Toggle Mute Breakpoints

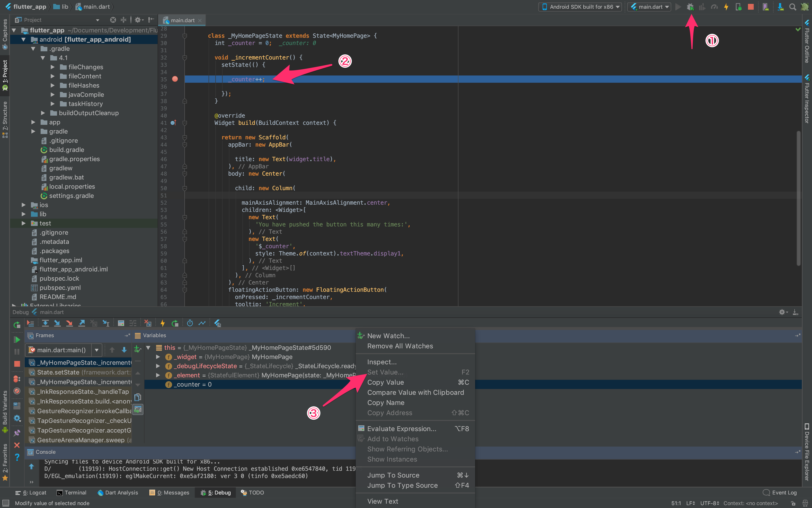17,391
